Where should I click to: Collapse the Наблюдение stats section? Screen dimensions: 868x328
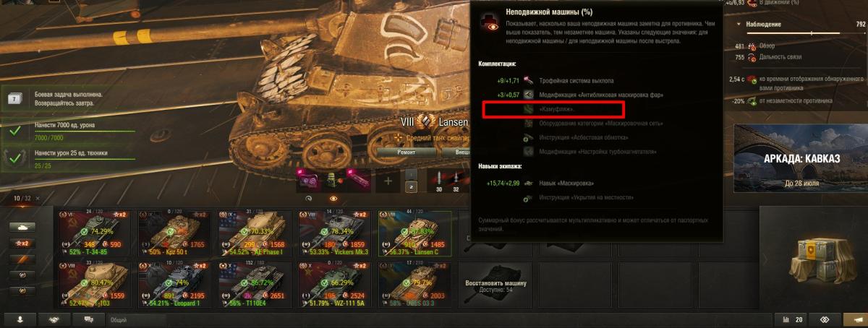coord(739,25)
